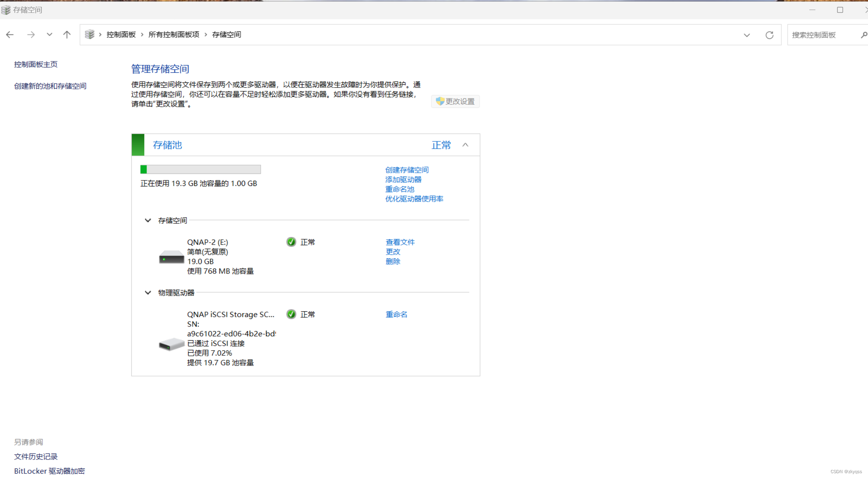Click the forward navigation arrow
Viewport: 868px width, 478px height.
(x=31, y=35)
